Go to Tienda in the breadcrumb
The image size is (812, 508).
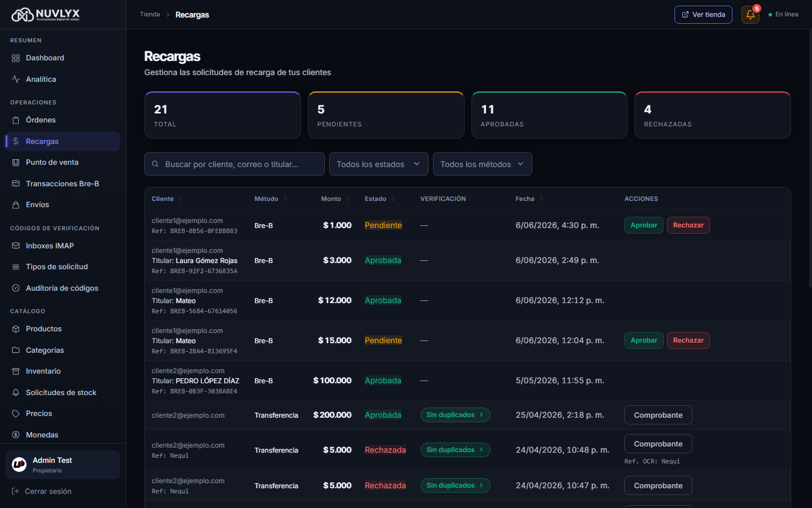[x=150, y=15]
